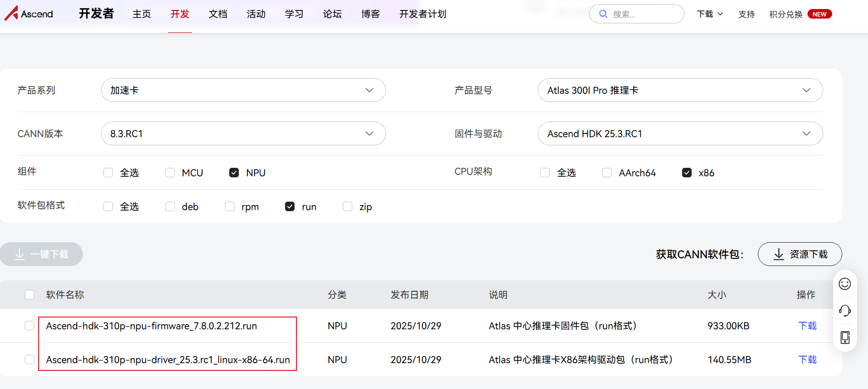Open the 开发者计划 nav tab
The width and height of the screenshot is (868, 389).
click(x=423, y=14)
